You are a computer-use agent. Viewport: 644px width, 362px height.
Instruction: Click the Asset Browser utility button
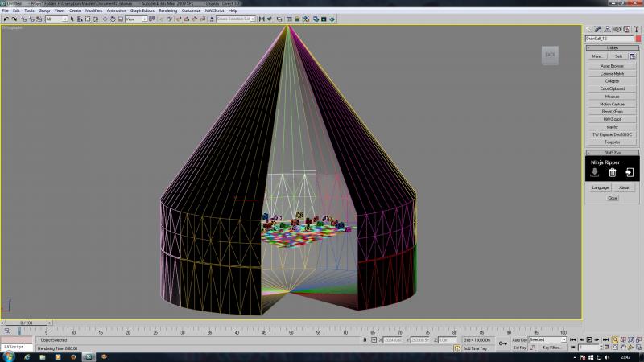612,66
